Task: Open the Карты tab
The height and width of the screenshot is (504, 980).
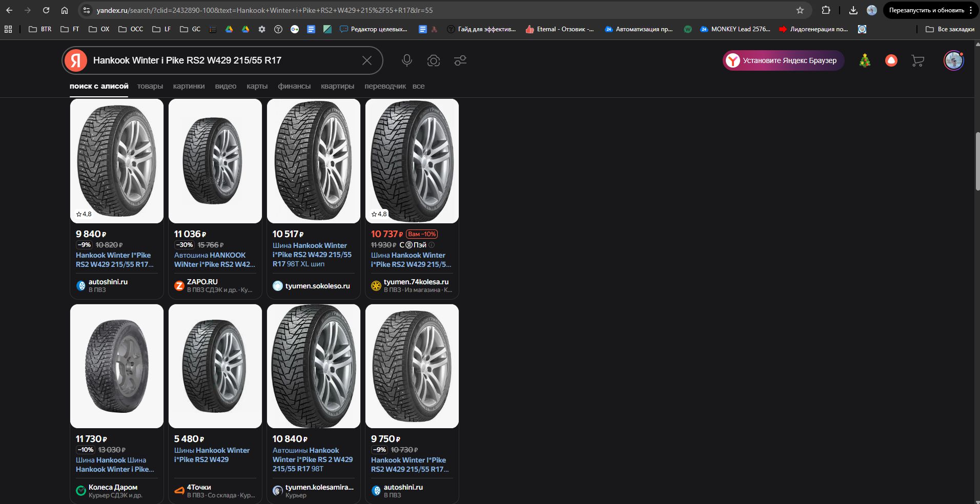Action: pos(257,86)
